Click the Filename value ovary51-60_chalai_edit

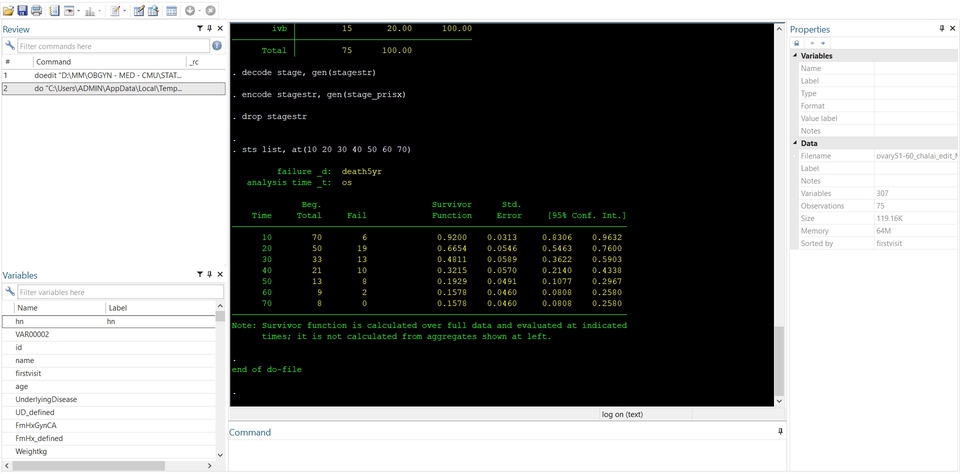tap(916, 156)
